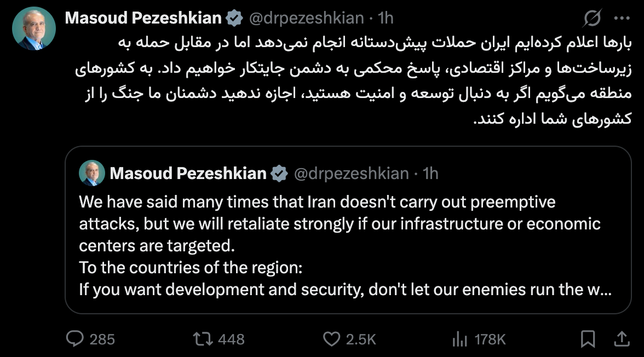Click @drpezeshkian handle on main post
644x357 pixels.
(x=306, y=19)
